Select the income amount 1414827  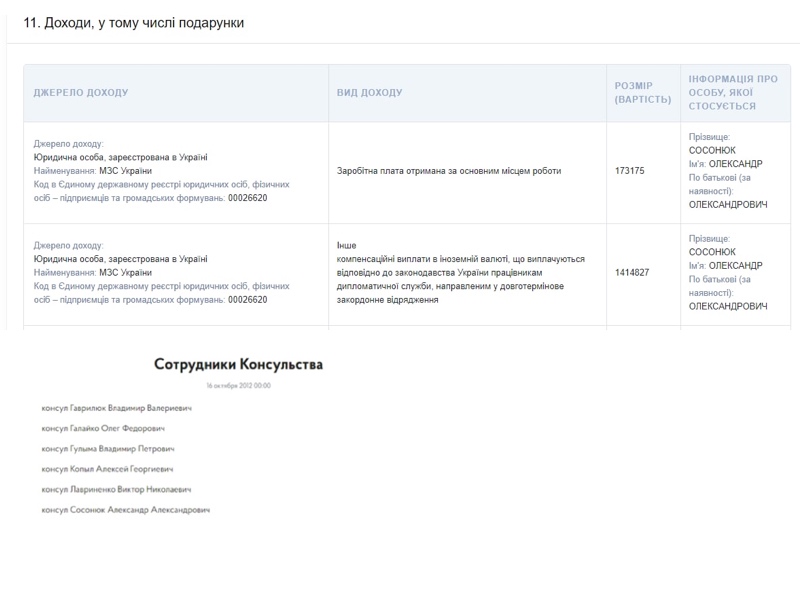pyautogui.click(x=632, y=272)
